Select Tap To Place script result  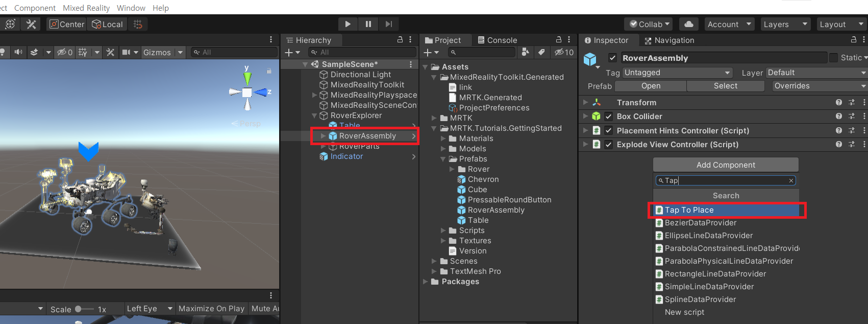(727, 210)
